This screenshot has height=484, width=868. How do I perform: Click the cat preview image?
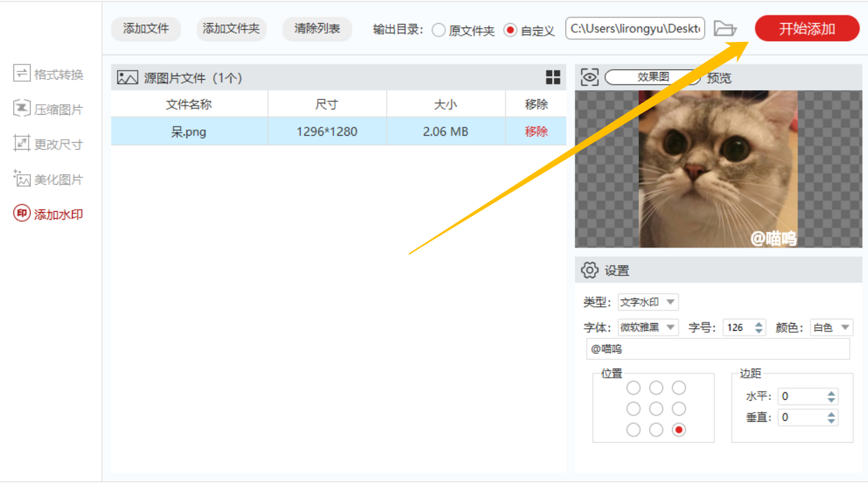718,169
